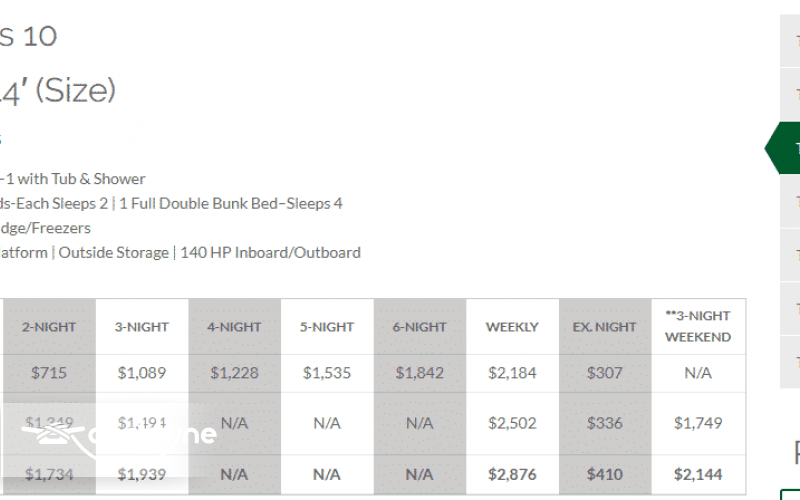Viewport: 800px width, 500px height.
Task: Click the $2,184 weekly rate
Action: tap(512, 373)
